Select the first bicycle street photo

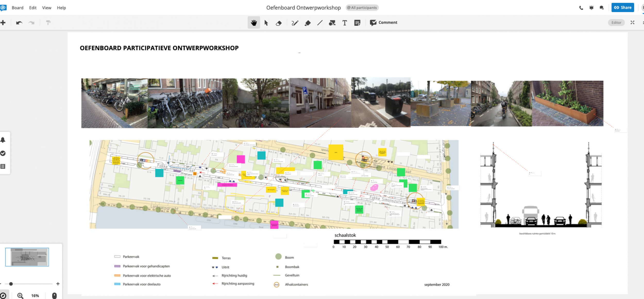coord(115,103)
